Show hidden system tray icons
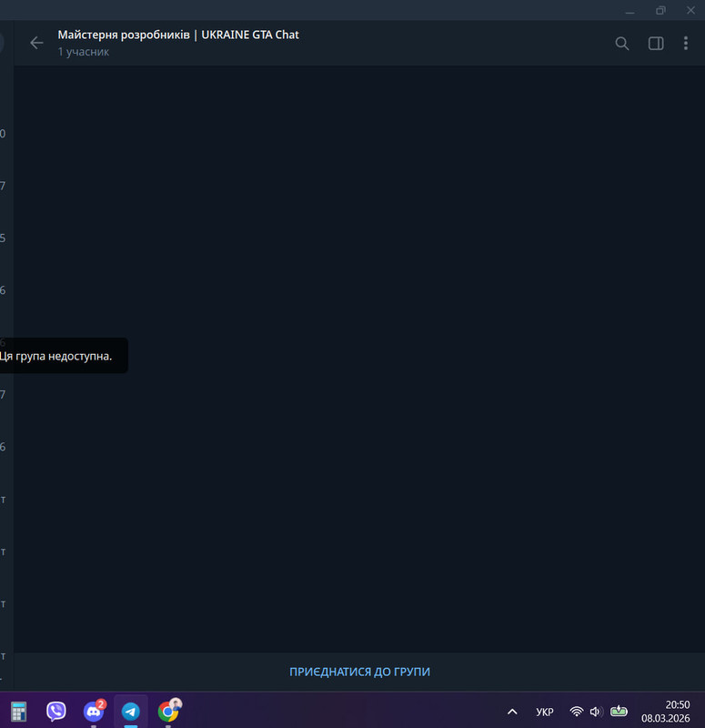 click(512, 712)
